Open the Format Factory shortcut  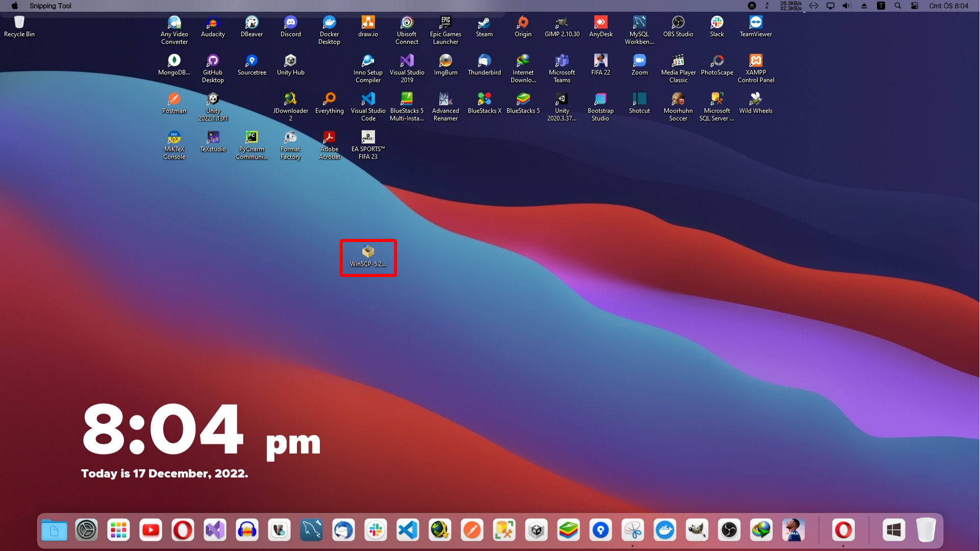pos(291,145)
